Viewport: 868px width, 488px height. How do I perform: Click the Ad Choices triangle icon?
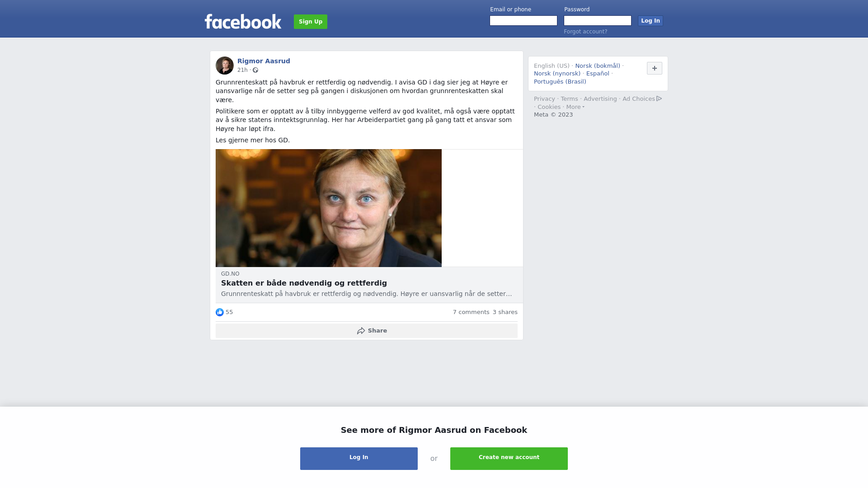659,99
